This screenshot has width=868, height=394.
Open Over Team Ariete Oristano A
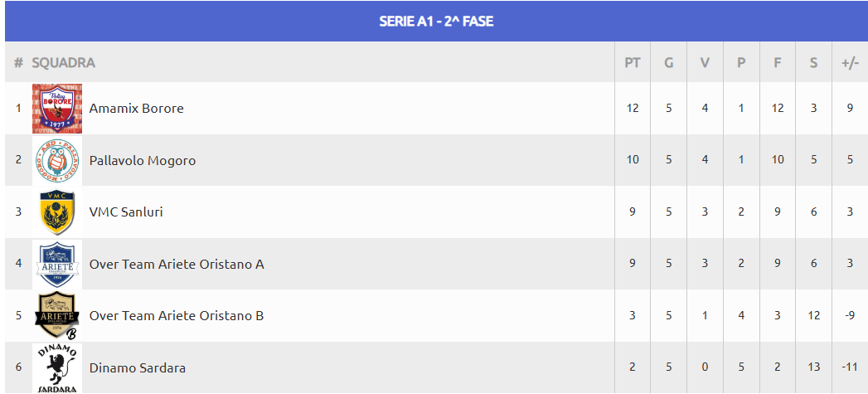click(177, 265)
